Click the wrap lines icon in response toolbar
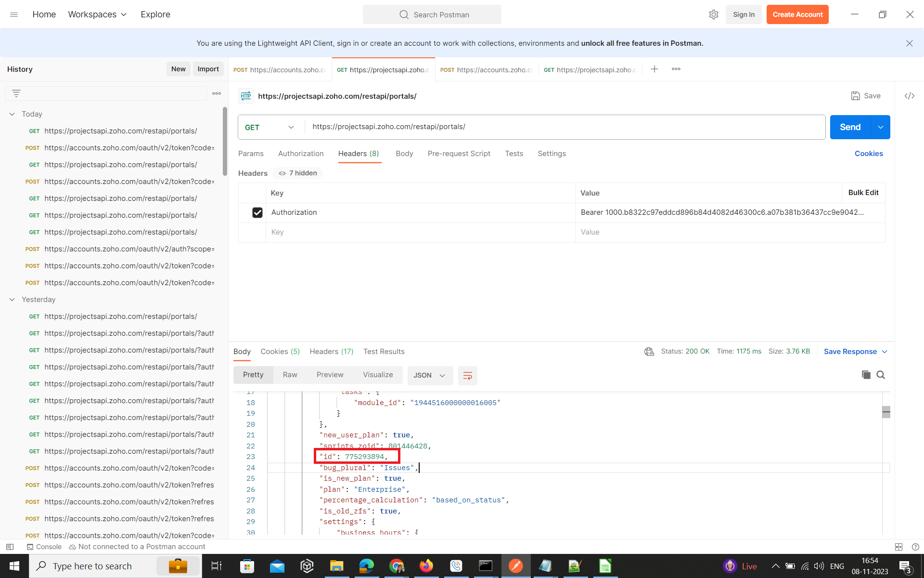Image resolution: width=924 pixels, height=578 pixels. point(467,376)
